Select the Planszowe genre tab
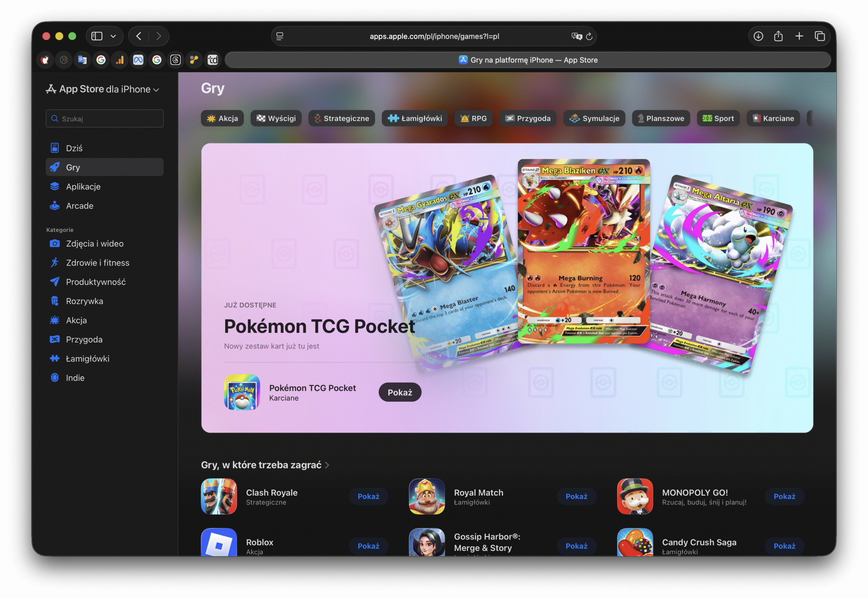This screenshot has width=868, height=598. [x=661, y=118]
